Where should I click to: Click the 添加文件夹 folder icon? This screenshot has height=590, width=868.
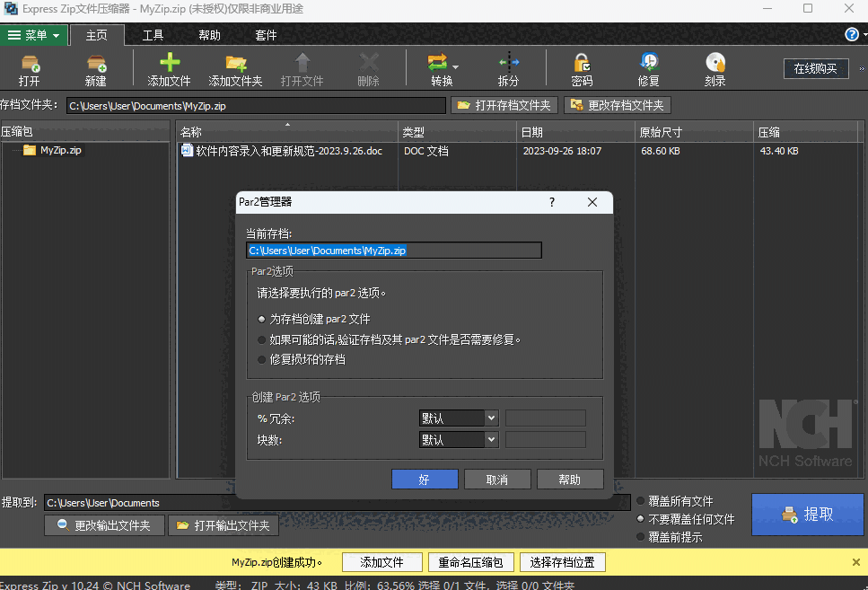235,65
